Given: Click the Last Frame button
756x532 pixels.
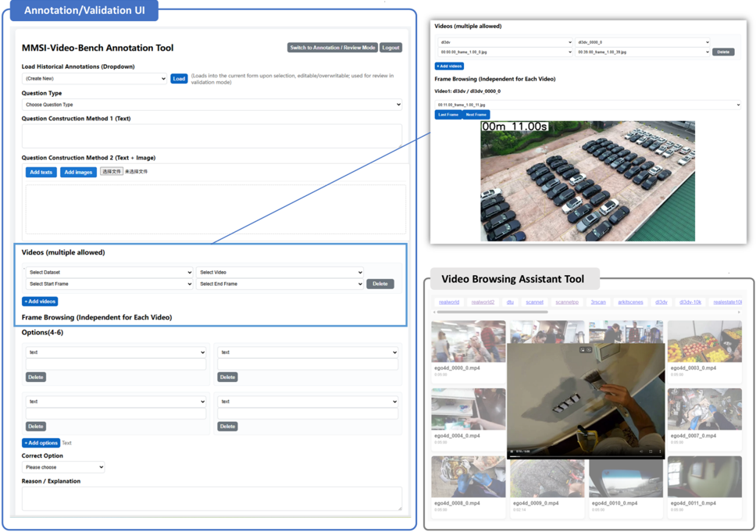Looking at the screenshot, I should click(x=448, y=115).
